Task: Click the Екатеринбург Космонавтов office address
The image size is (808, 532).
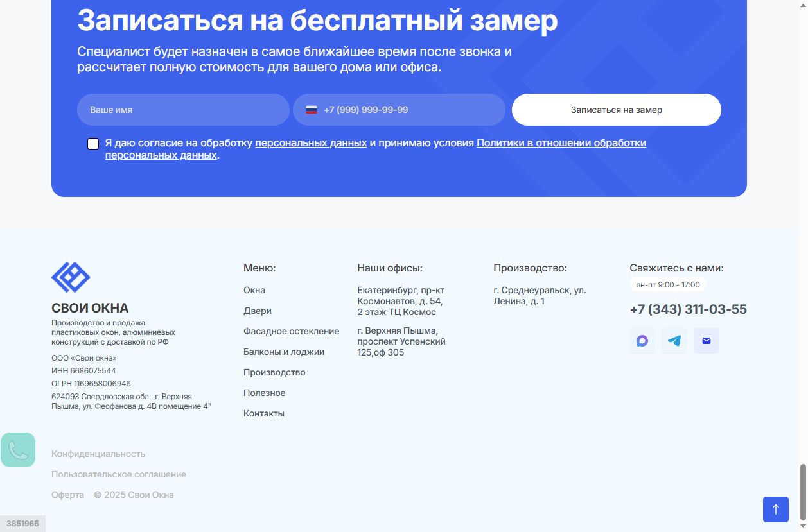Action: pyautogui.click(x=401, y=301)
